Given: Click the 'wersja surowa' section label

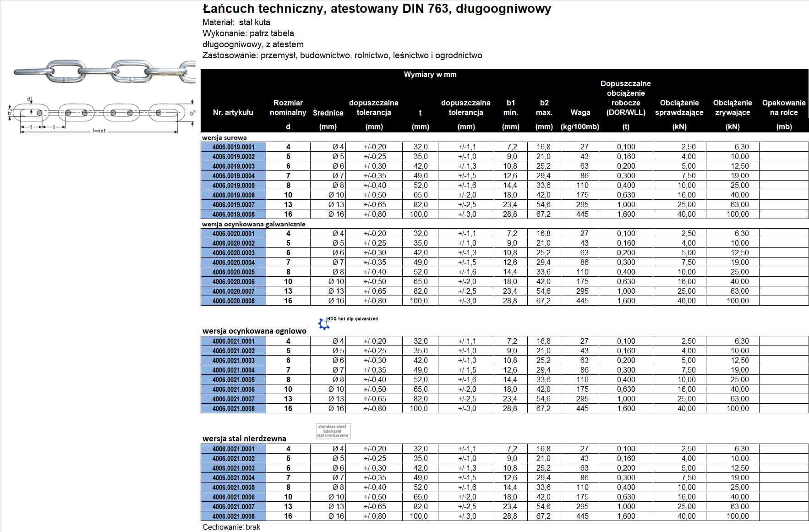Looking at the screenshot, I should [x=224, y=137].
